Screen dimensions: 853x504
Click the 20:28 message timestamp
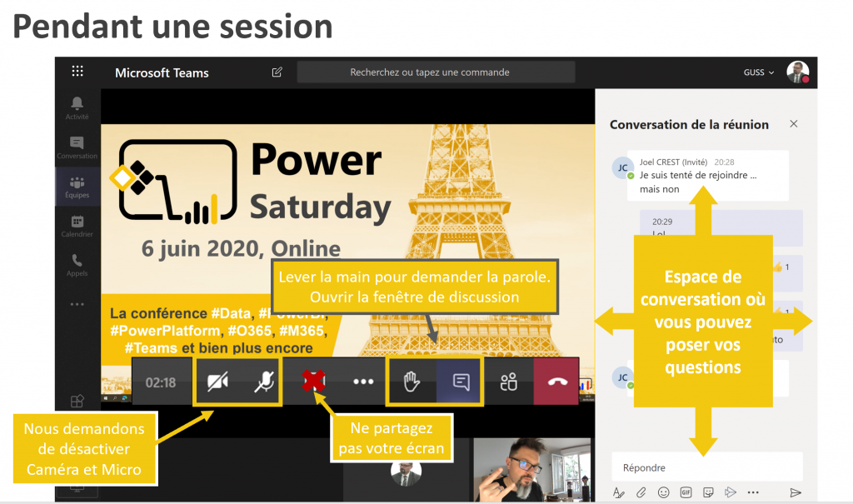click(x=724, y=162)
